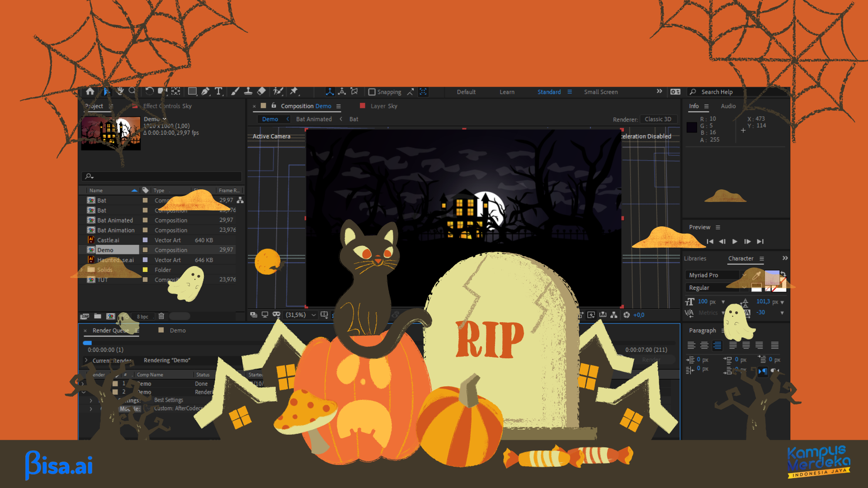Select the Clone Stamp tool
Screen dimensions: 868x488
pyautogui.click(x=248, y=91)
